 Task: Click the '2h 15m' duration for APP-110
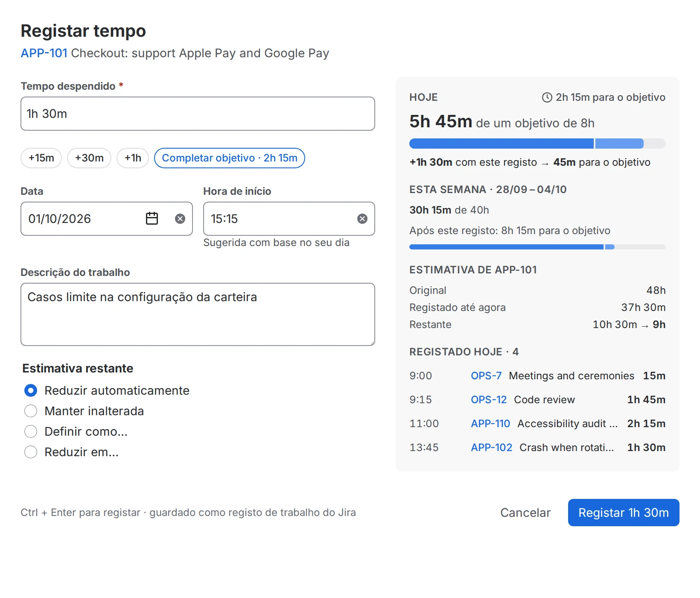tap(646, 424)
